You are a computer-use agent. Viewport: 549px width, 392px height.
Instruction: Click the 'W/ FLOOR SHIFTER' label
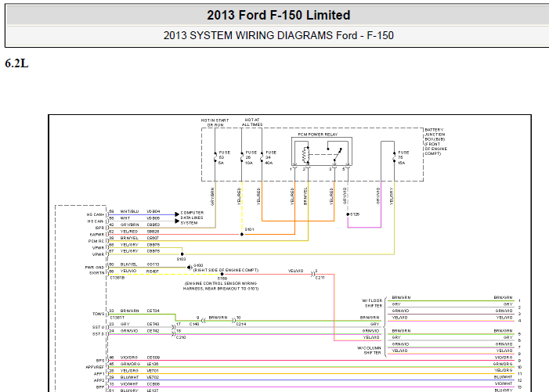[372, 303]
